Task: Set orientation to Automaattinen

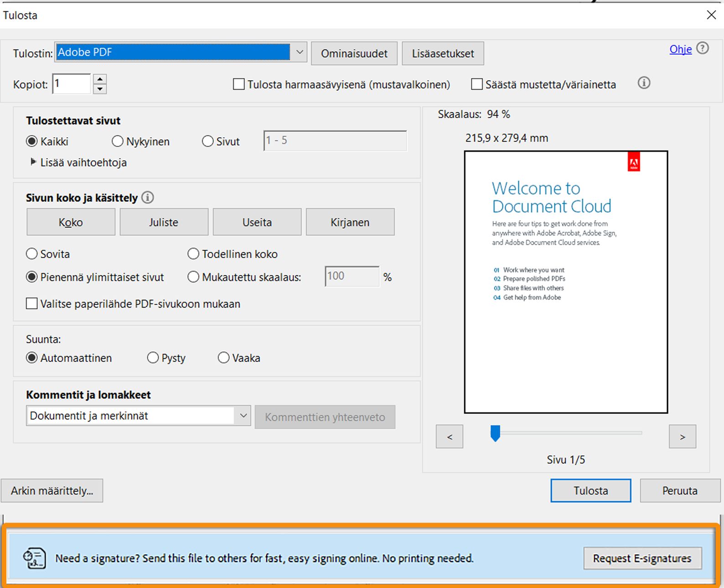Action: [31, 358]
